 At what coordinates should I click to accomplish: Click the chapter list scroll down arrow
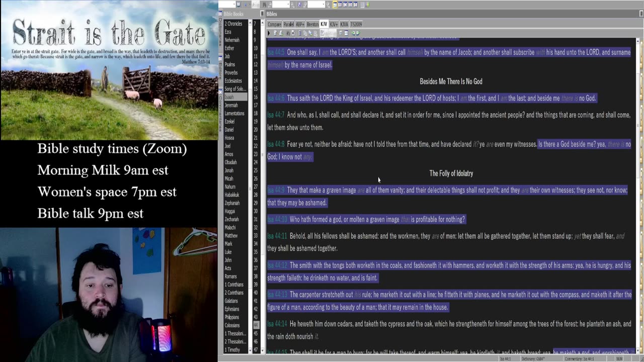coord(263,350)
